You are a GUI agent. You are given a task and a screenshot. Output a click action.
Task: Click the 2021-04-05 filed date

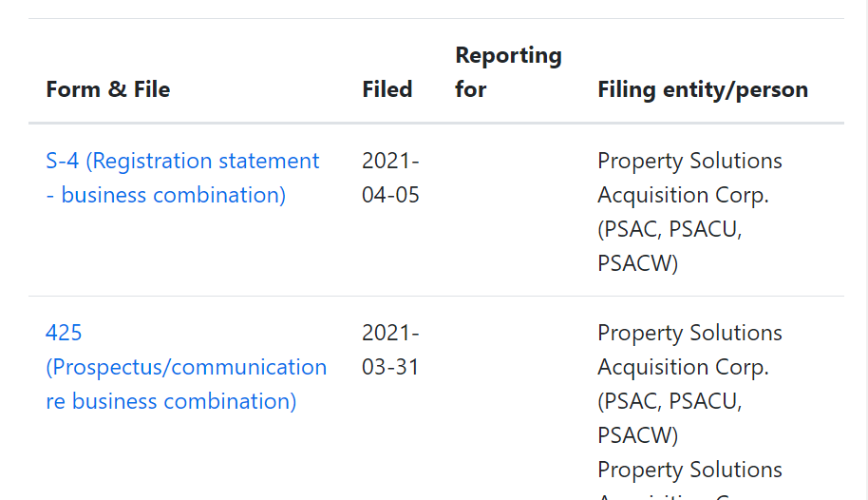pyautogui.click(x=390, y=178)
